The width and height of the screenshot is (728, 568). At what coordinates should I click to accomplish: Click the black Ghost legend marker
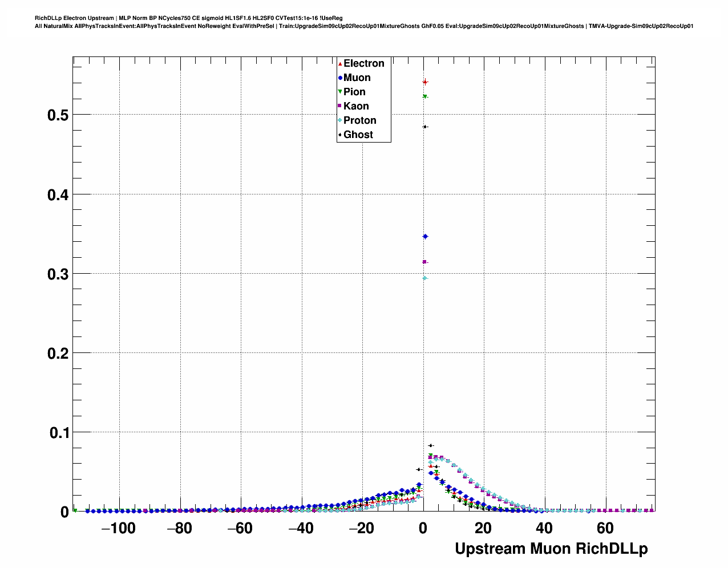click(340, 135)
